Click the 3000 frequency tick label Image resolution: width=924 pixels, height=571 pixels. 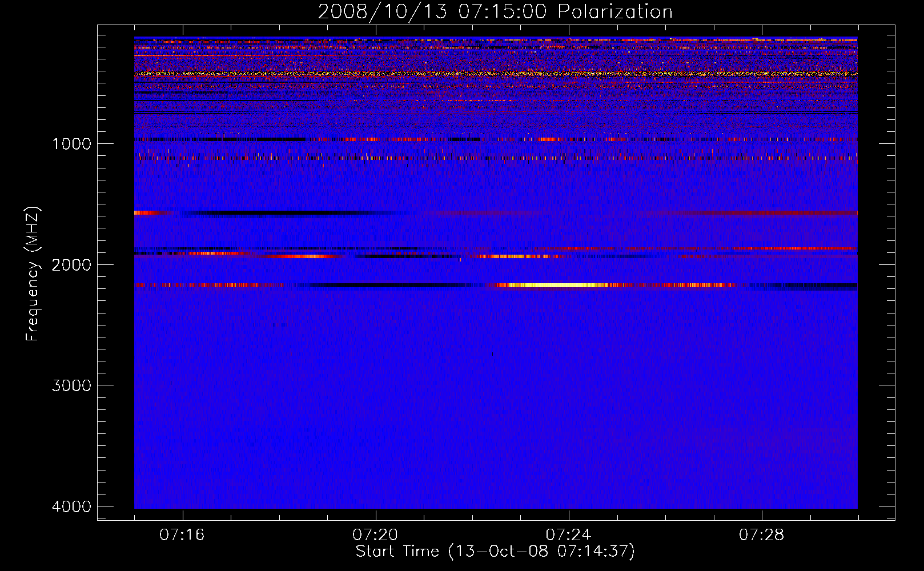(71, 385)
